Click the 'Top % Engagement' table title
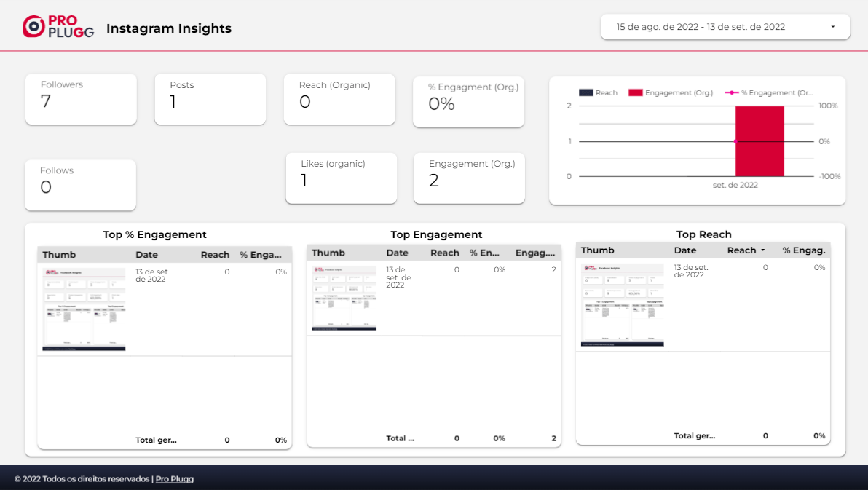This screenshot has width=868, height=490. pos(154,234)
